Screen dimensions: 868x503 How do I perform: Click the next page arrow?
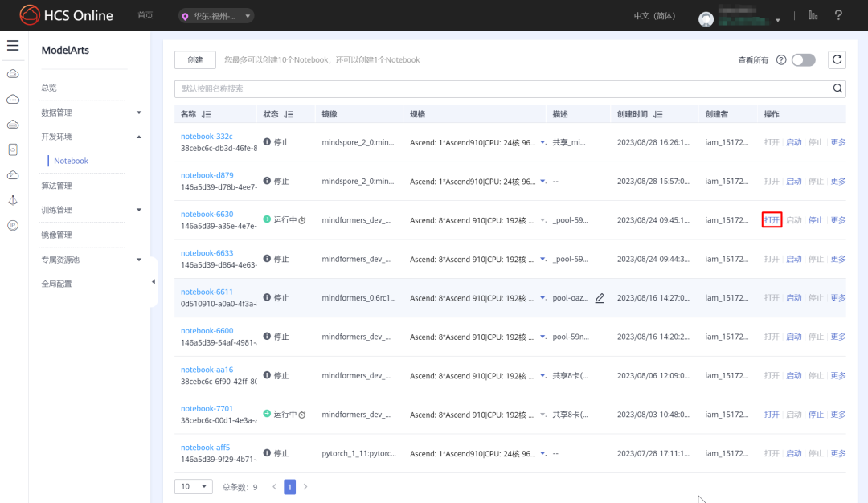(x=305, y=487)
